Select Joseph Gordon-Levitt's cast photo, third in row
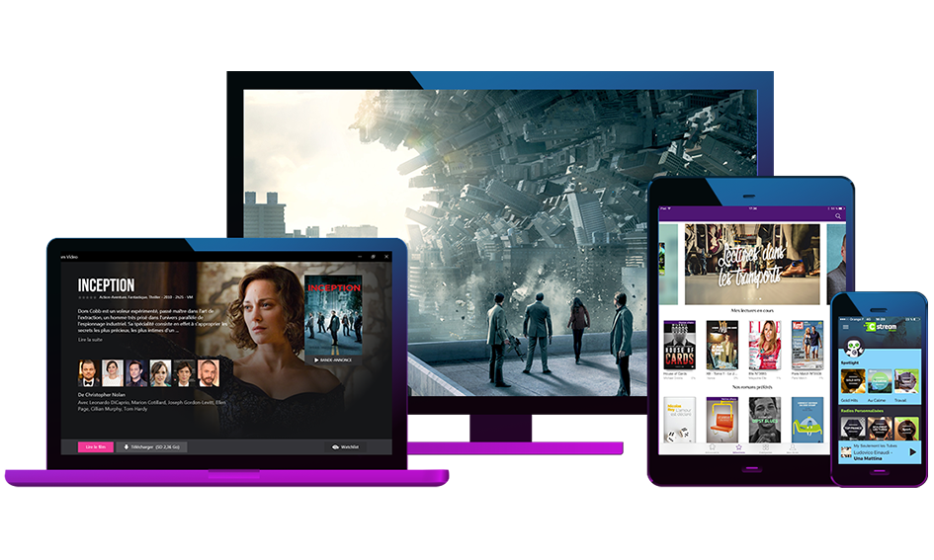Screen dimensions: 934x560 point(136,373)
